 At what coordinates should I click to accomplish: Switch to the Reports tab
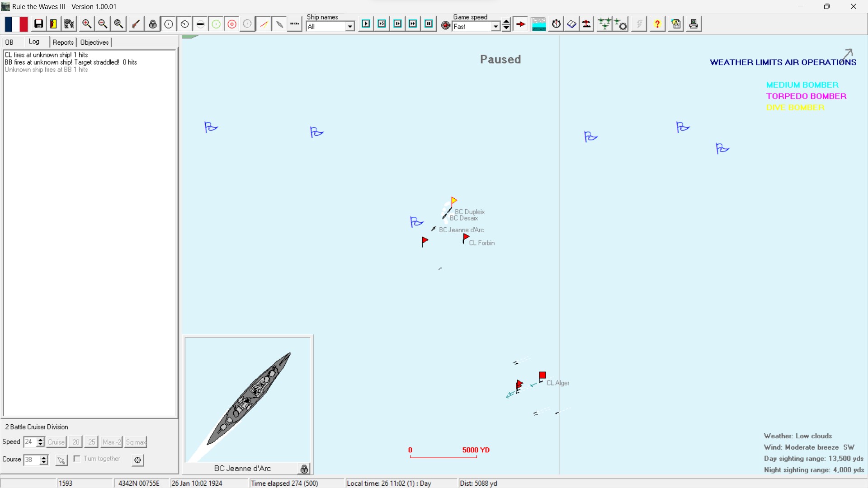(63, 42)
